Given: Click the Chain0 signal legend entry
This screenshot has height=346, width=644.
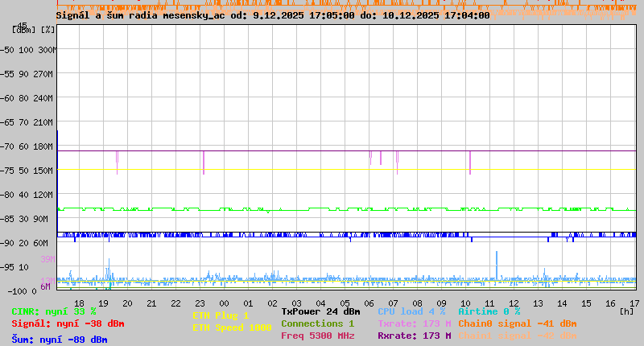Looking at the screenshot, I should pyautogui.click(x=517, y=323).
